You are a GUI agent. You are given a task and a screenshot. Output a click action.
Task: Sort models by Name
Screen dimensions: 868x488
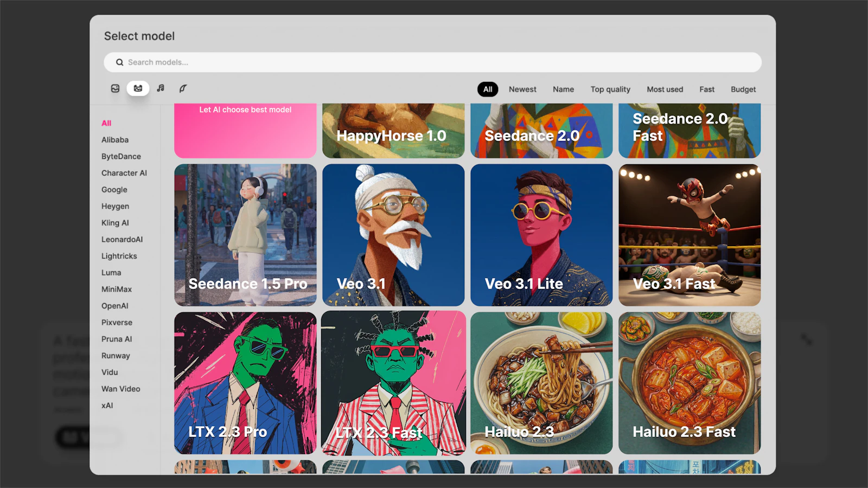pyautogui.click(x=563, y=89)
